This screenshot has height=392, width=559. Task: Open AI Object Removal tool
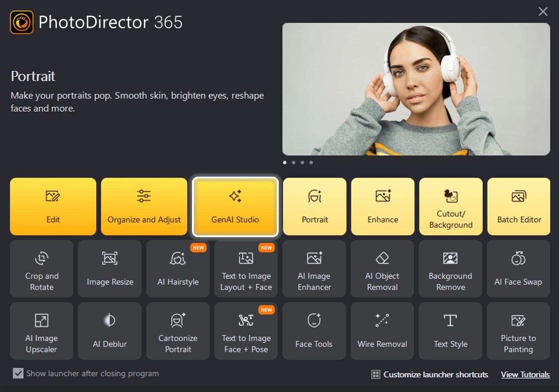point(382,269)
